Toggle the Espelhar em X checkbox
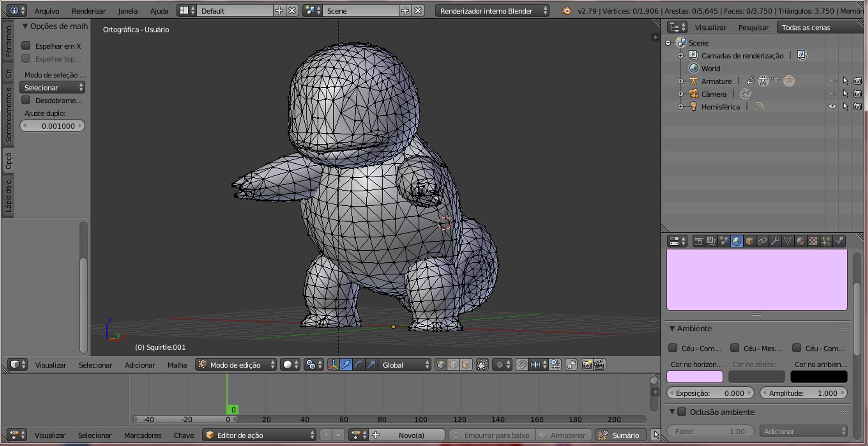 26,46
